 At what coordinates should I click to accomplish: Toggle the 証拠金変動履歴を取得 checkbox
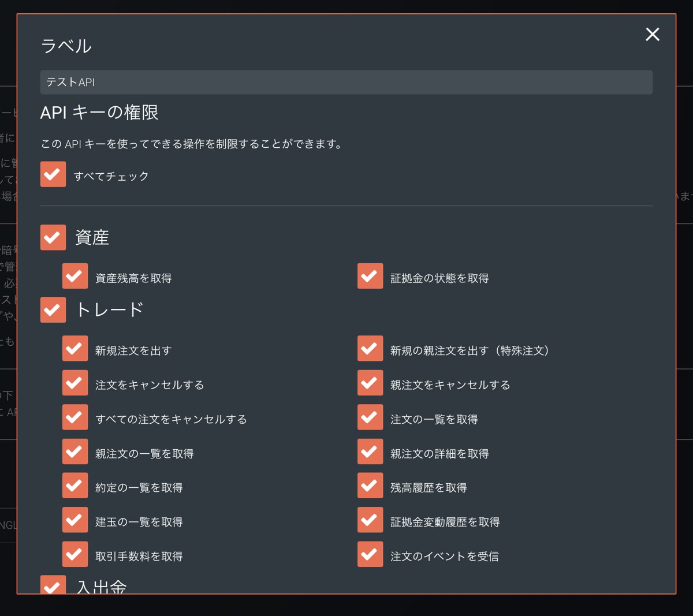click(370, 520)
